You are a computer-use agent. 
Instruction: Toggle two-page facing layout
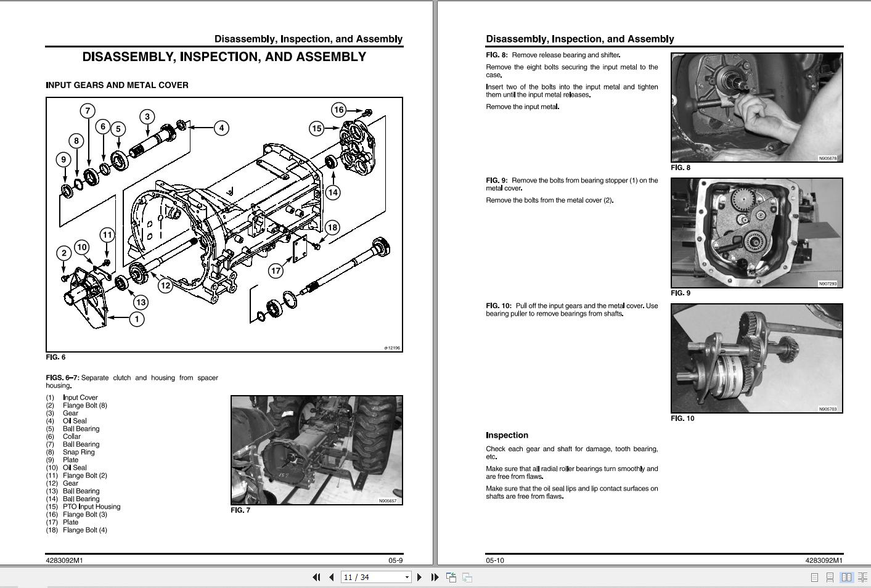[x=846, y=578]
